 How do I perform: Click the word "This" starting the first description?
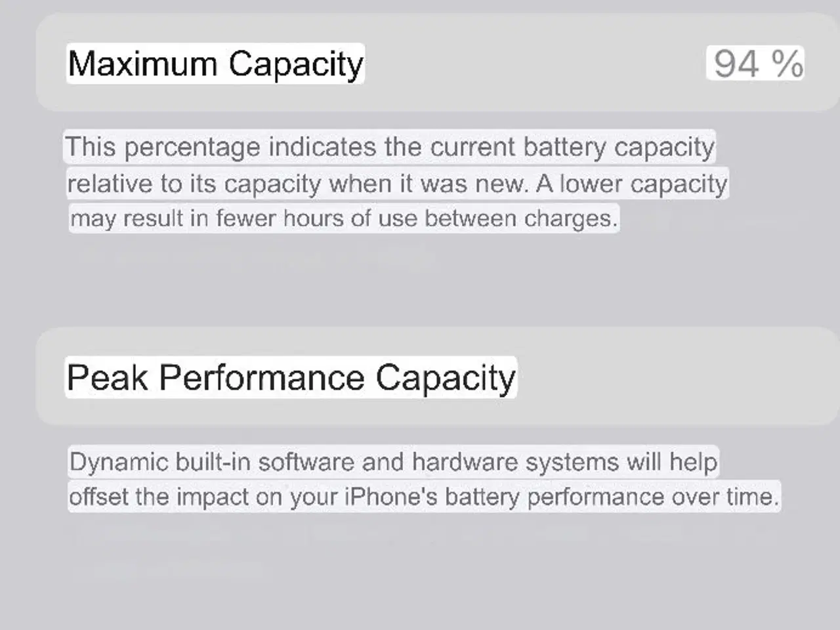coord(91,146)
